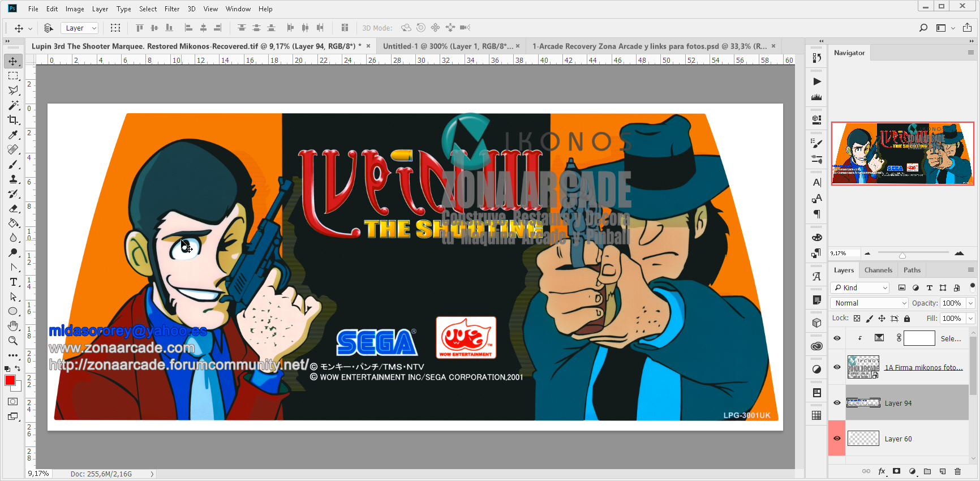
Task: Select the Brush tool
Action: 13,164
